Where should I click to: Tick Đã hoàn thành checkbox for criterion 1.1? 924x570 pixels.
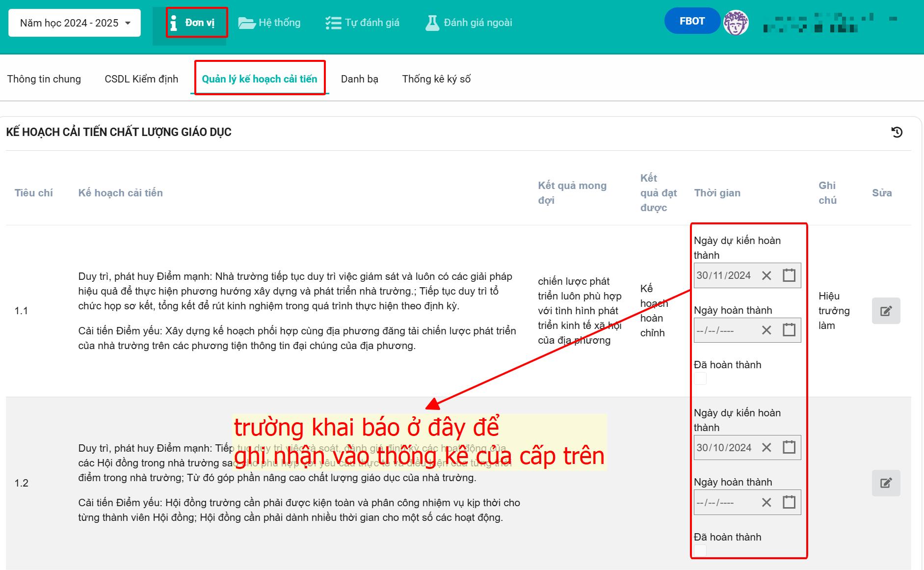click(700, 379)
